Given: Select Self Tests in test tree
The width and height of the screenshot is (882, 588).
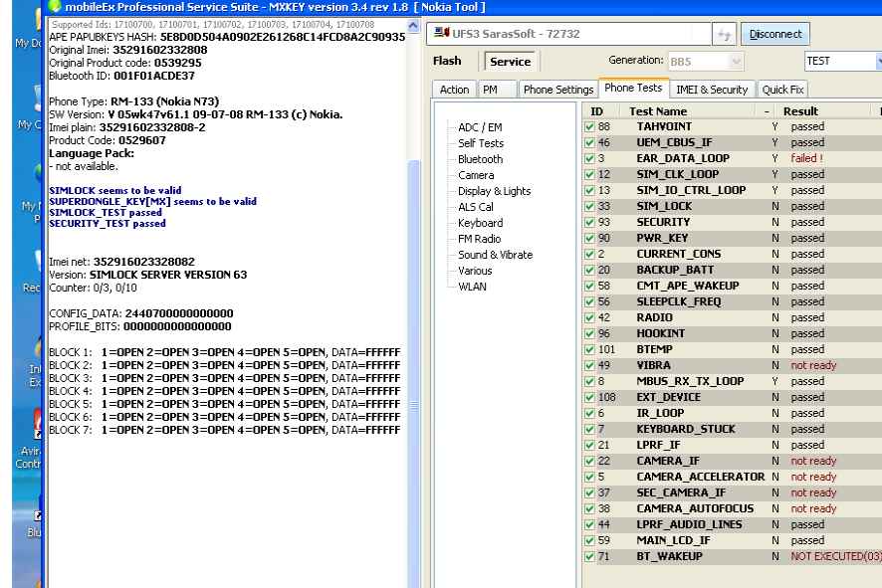Looking at the screenshot, I should 481,143.
